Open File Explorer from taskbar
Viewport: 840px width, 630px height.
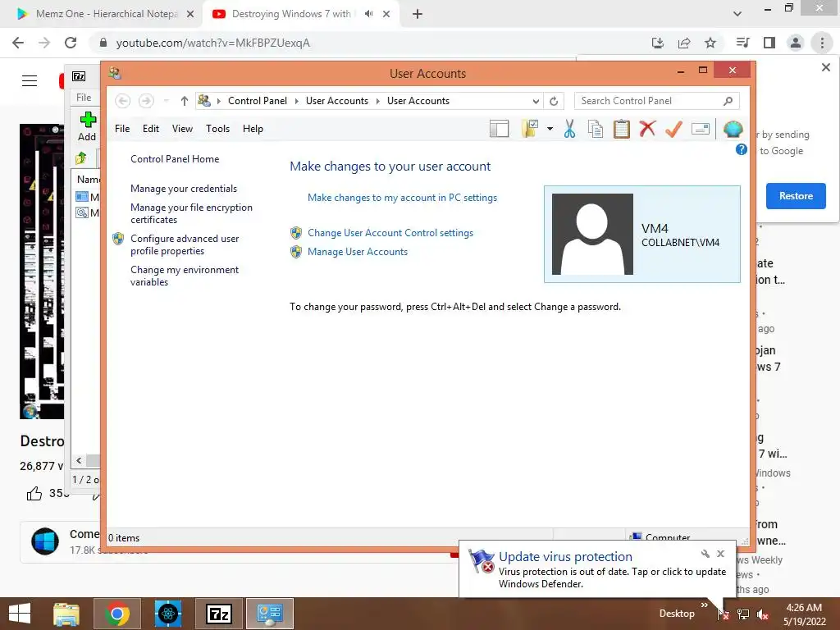tap(66, 614)
